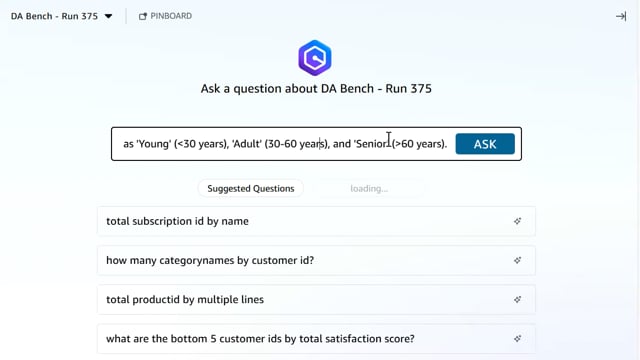The width and height of the screenshot is (640, 360).
Task: Open the PINBOARD link
Action: (x=165, y=16)
